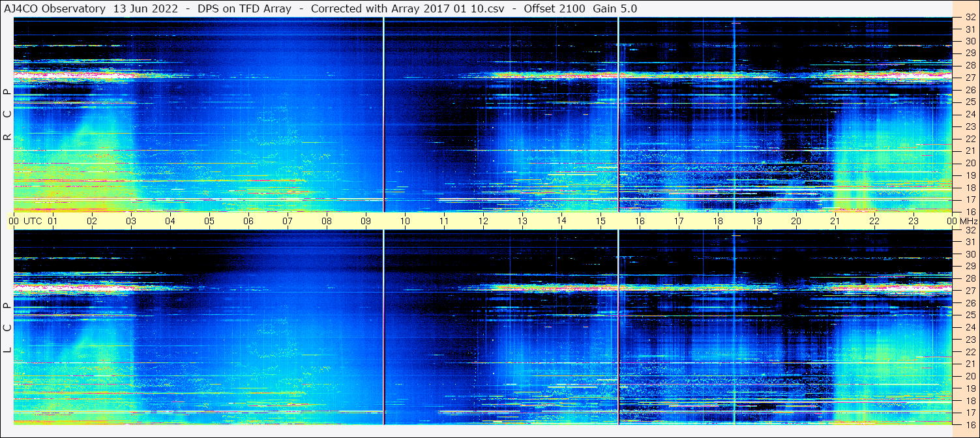Click the Gain 5.0 value in header
The image size is (980, 438).
615,8
